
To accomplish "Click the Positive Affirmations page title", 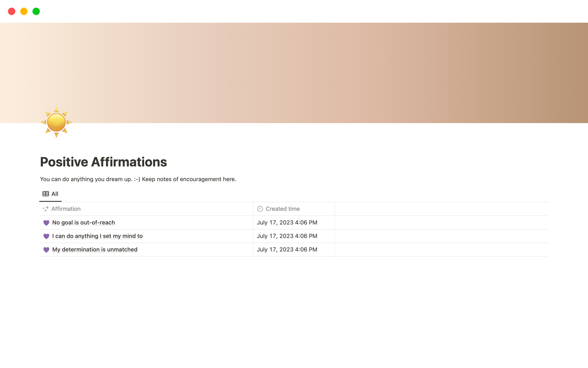I will point(103,162).
